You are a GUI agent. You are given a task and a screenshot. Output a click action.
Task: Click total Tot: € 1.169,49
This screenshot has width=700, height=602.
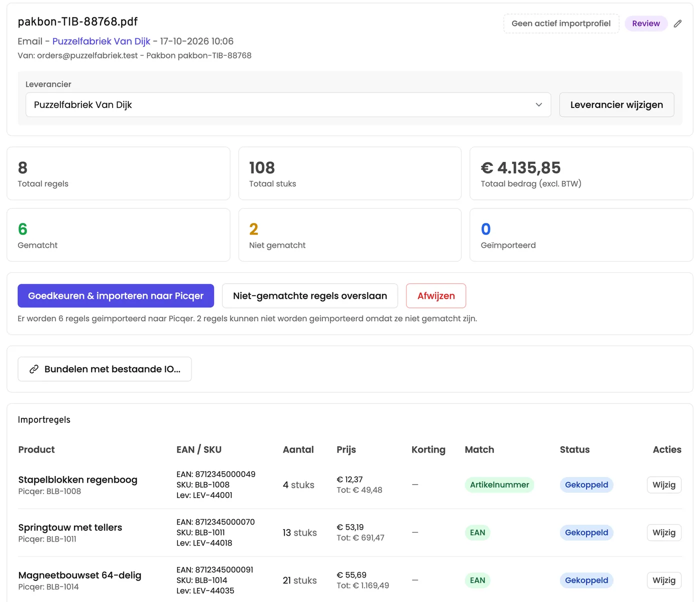(363, 586)
